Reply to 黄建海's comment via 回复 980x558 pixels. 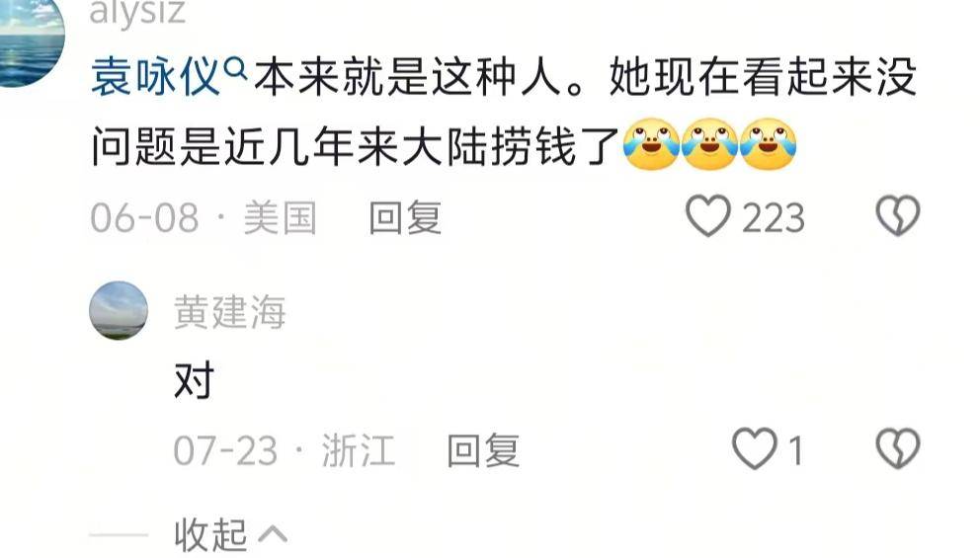tap(483, 450)
